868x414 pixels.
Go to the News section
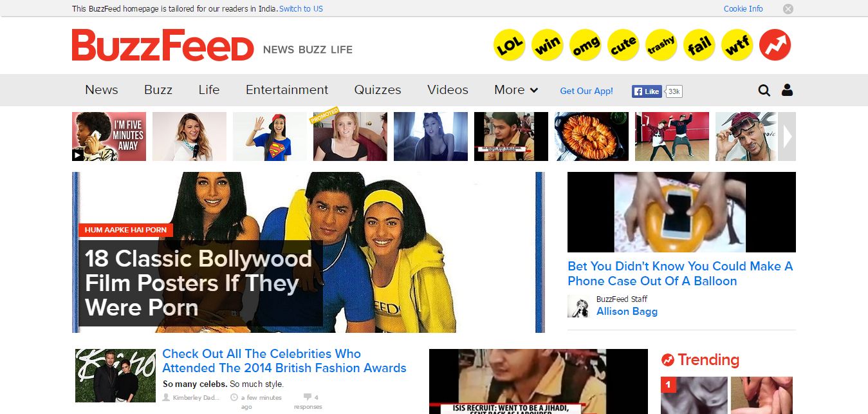pyautogui.click(x=102, y=90)
